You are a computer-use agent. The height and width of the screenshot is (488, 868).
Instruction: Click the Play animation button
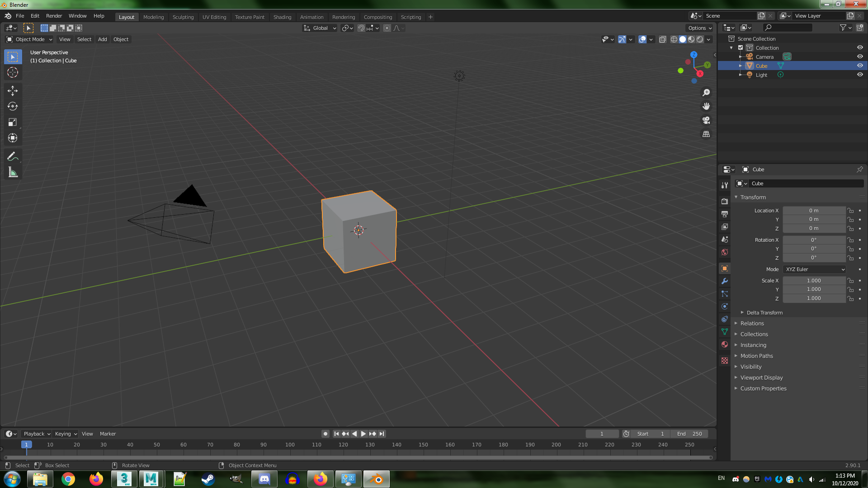point(363,434)
